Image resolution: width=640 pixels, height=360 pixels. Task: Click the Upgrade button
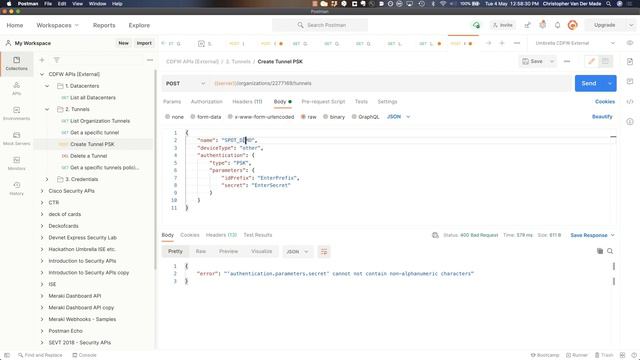click(x=604, y=25)
